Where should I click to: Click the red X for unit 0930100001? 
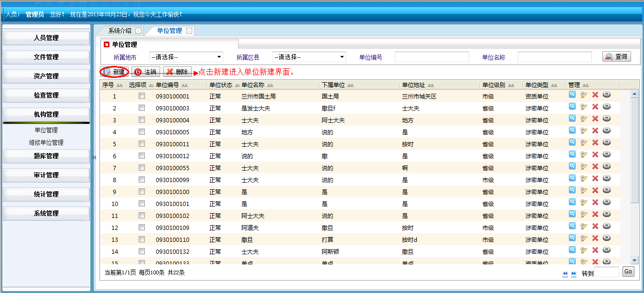(x=595, y=94)
